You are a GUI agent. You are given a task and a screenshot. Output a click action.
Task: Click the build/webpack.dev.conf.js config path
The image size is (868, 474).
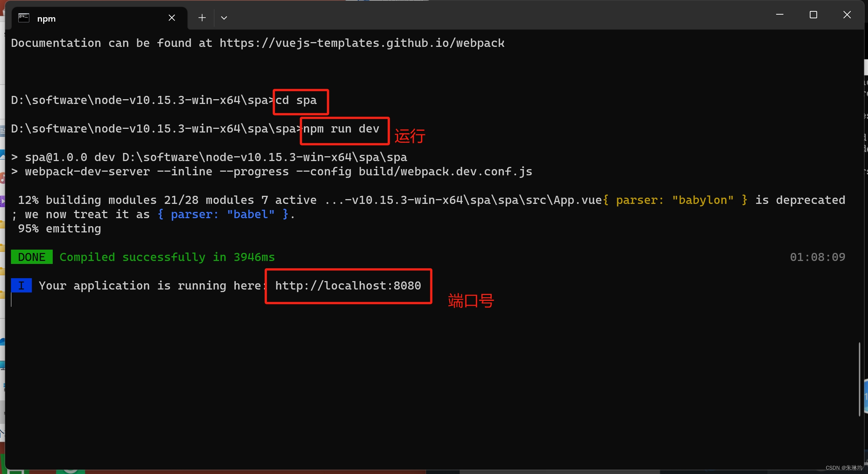(445, 172)
